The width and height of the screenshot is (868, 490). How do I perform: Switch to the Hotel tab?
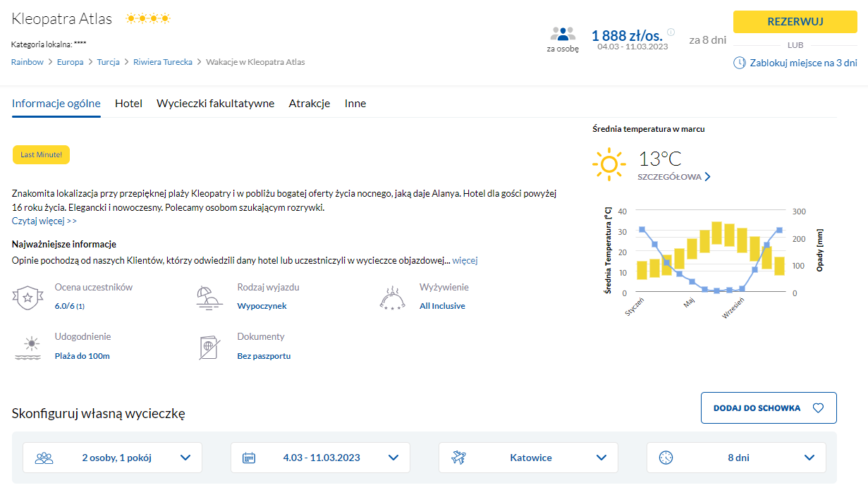(128, 104)
